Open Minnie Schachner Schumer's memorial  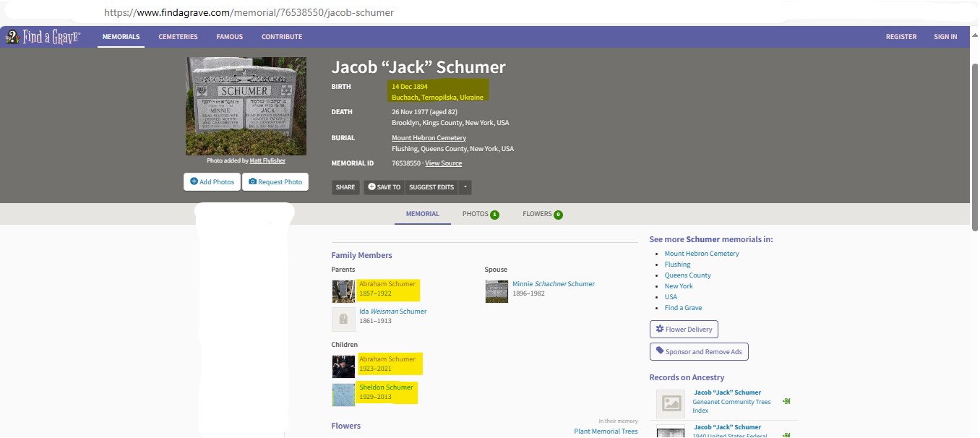pos(554,284)
